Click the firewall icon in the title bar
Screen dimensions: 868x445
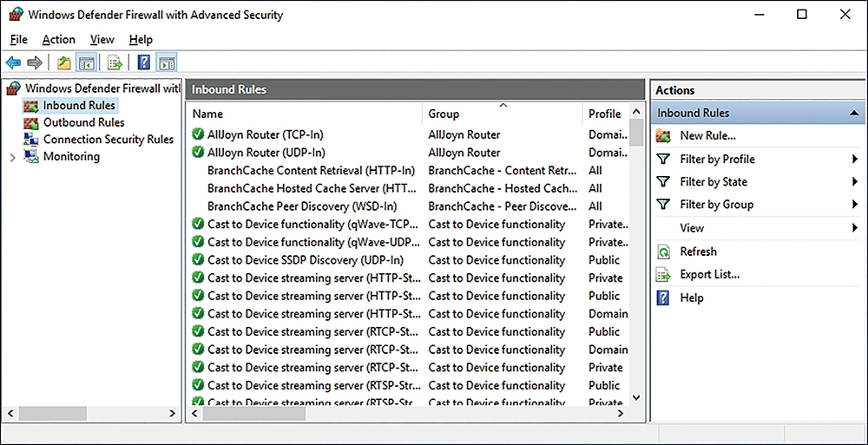coord(16,15)
